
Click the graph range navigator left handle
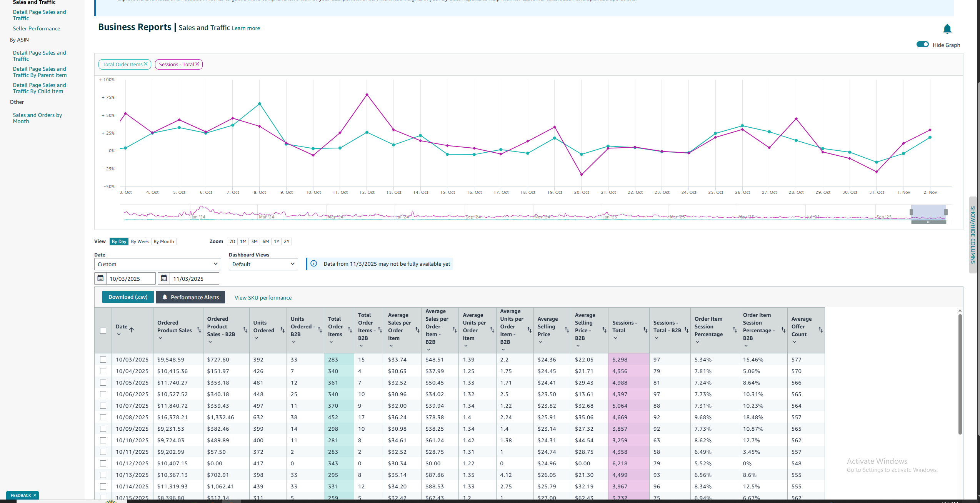911,212
